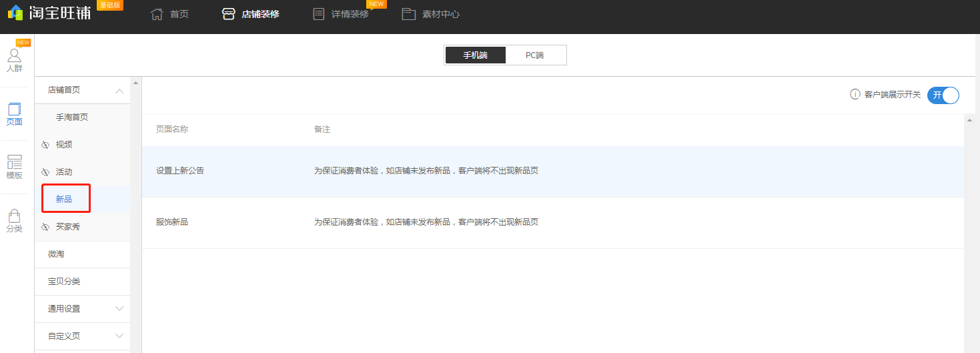The width and height of the screenshot is (980, 353).
Task: Collapse the 店铺首页 section chevron
Action: point(119,91)
